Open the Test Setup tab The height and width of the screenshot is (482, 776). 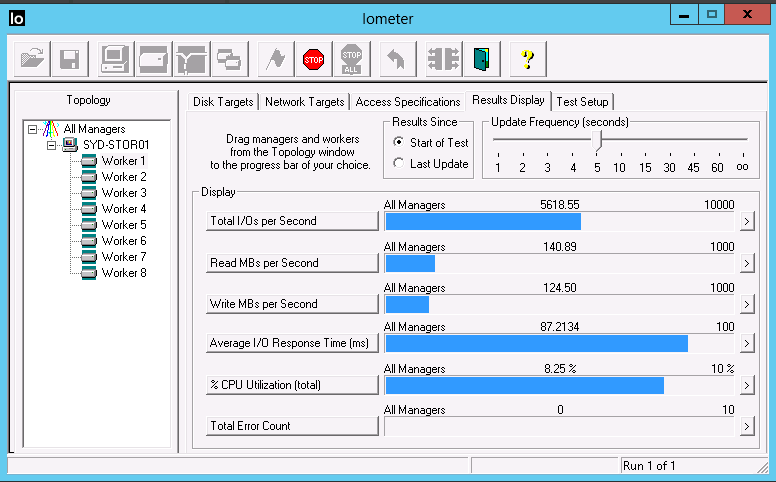(x=582, y=102)
